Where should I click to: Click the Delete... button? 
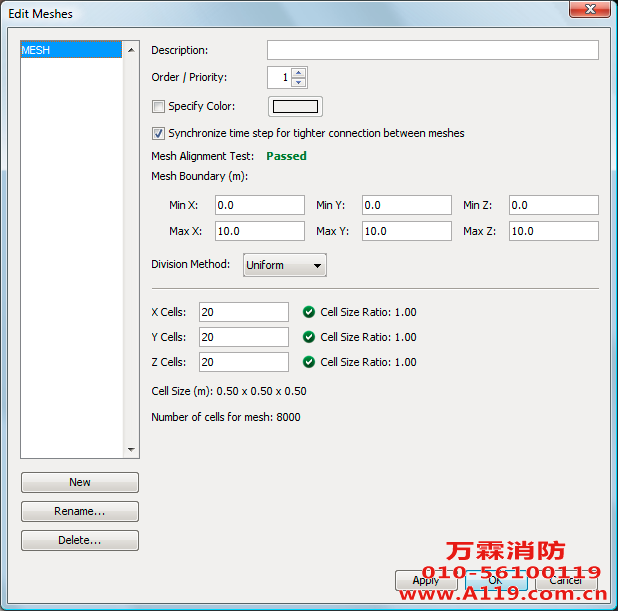80,540
